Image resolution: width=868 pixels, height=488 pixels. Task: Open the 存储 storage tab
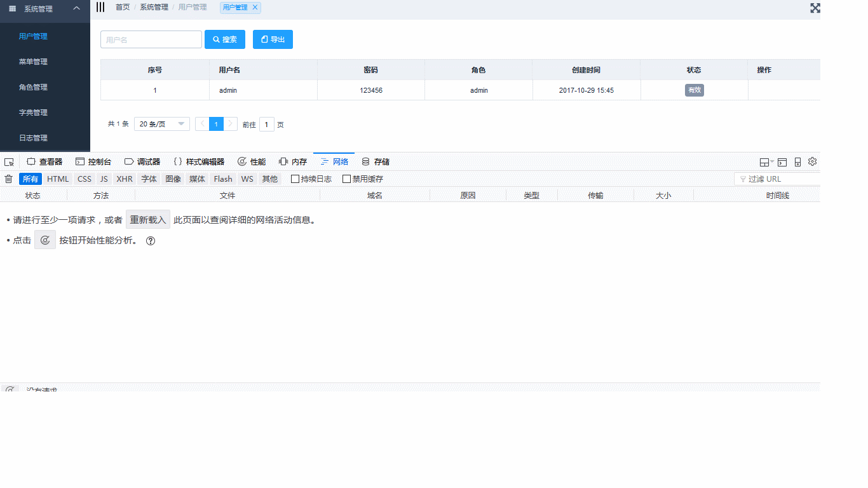coord(376,162)
